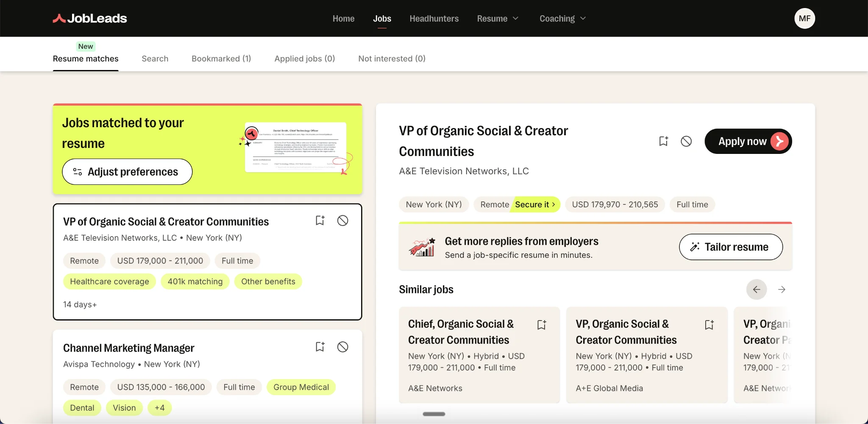Bookmark VP, Organic Social A+E Global Media job
868x424 pixels.
coord(709,325)
